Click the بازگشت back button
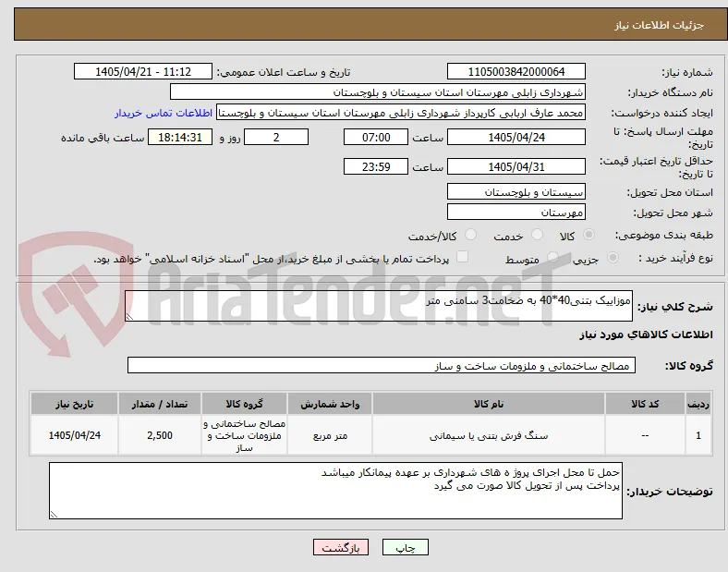The image size is (728, 572). [341, 547]
